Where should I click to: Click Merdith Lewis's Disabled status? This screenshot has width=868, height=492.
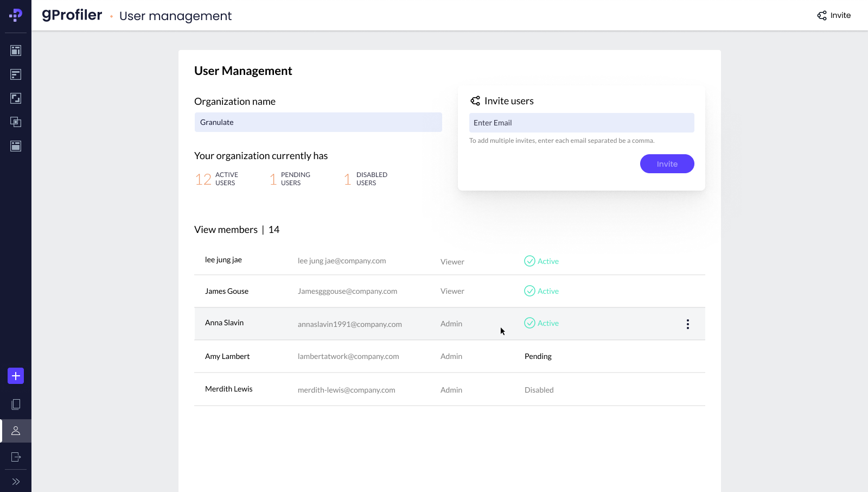539,390
